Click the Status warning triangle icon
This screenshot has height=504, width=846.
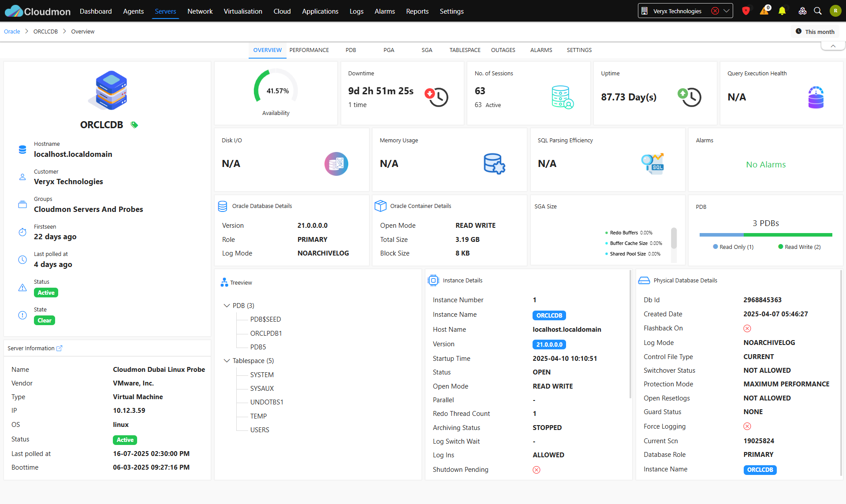pos(22,288)
